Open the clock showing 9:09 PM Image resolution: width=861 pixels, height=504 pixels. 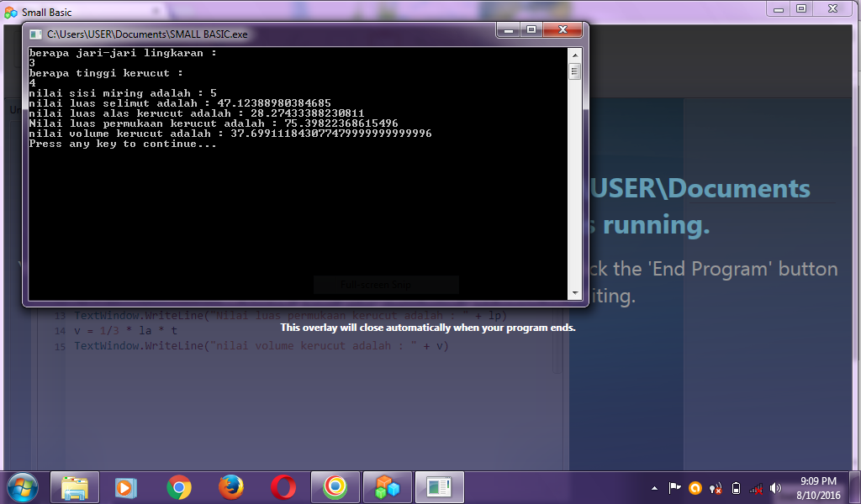coord(818,487)
